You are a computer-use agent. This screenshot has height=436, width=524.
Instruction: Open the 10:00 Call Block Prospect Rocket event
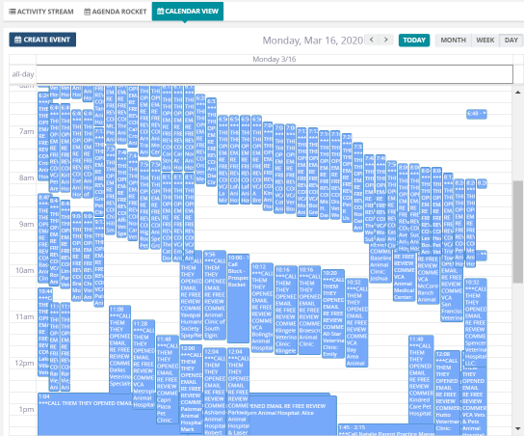pos(238,298)
